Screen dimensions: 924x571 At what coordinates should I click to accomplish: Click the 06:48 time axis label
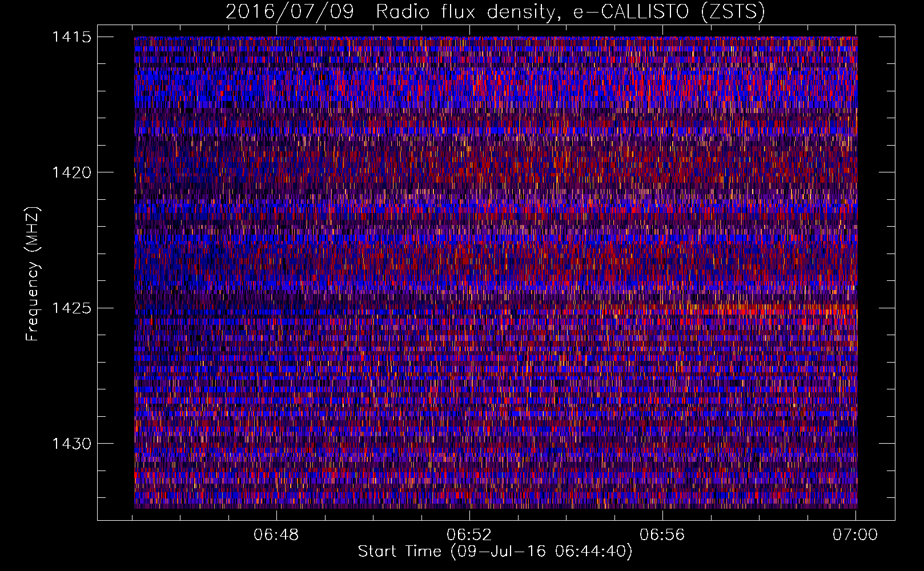click(276, 535)
